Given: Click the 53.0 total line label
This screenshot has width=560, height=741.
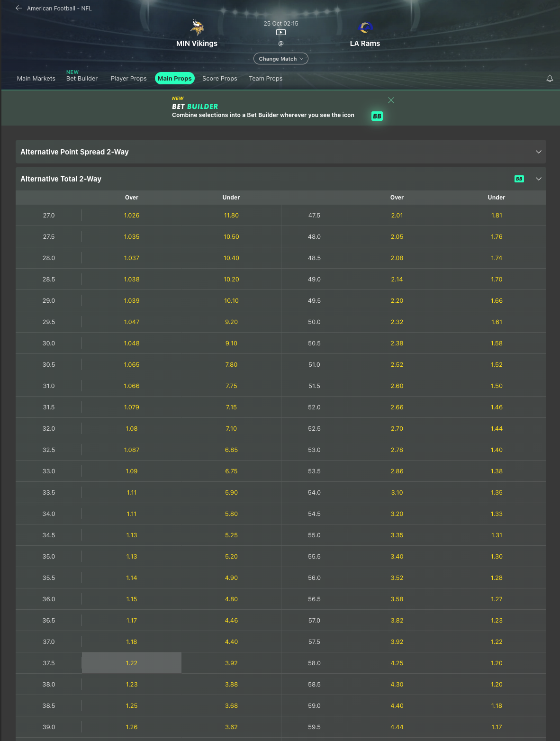Looking at the screenshot, I should click(314, 450).
